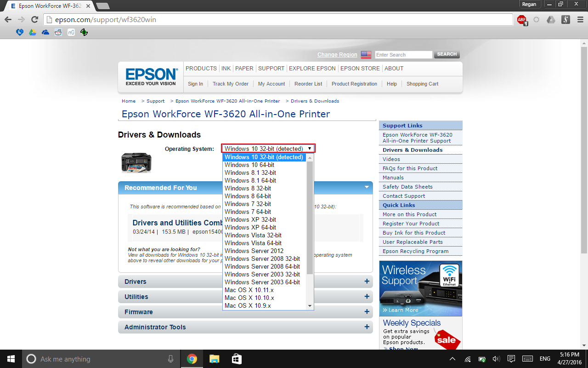Open the INK menu

click(226, 69)
